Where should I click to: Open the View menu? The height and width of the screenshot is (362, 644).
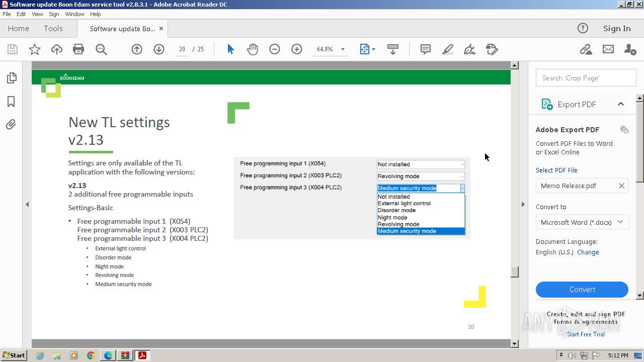(37, 14)
